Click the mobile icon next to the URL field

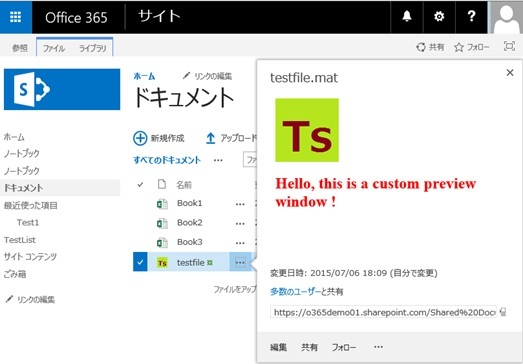tap(503, 312)
